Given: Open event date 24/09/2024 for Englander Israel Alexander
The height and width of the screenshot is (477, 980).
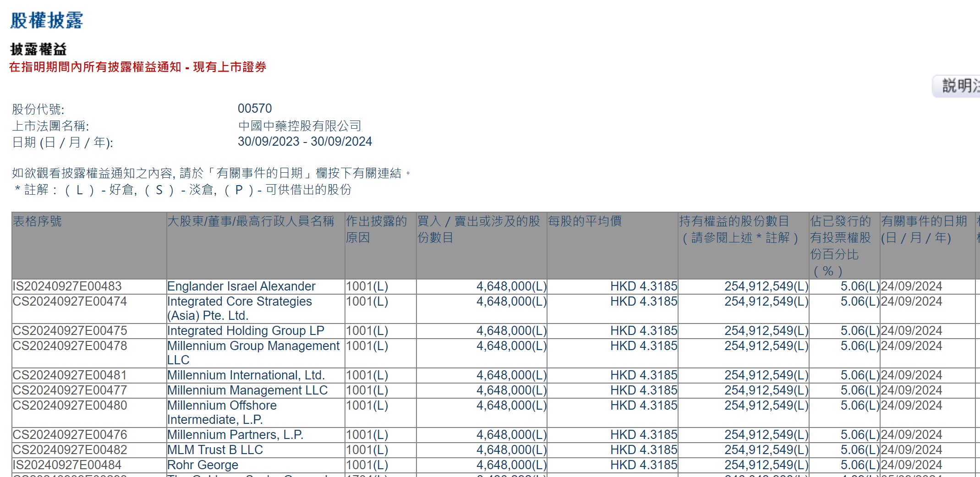Looking at the screenshot, I should click(x=912, y=286).
